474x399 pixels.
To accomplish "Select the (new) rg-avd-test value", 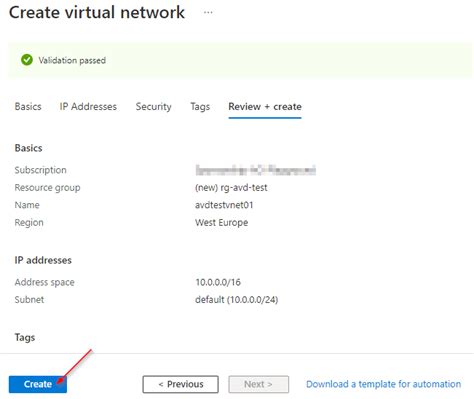I will pos(231,188).
